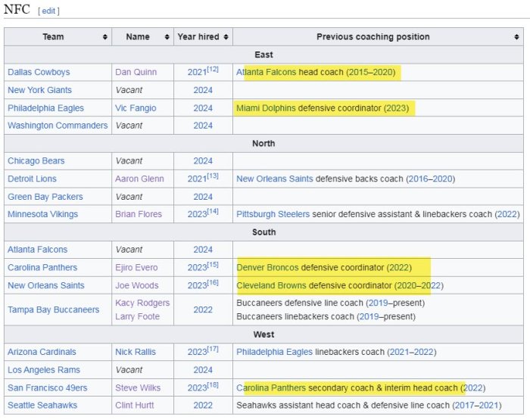Open Steve Wilks's page

(x=138, y=387)
